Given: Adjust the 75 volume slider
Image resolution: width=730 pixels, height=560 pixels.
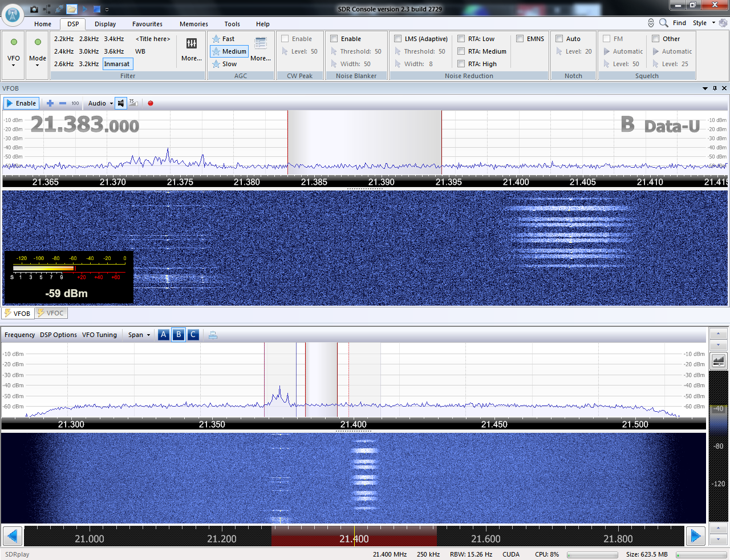Looking at the screenshot, I should [133, 103].
